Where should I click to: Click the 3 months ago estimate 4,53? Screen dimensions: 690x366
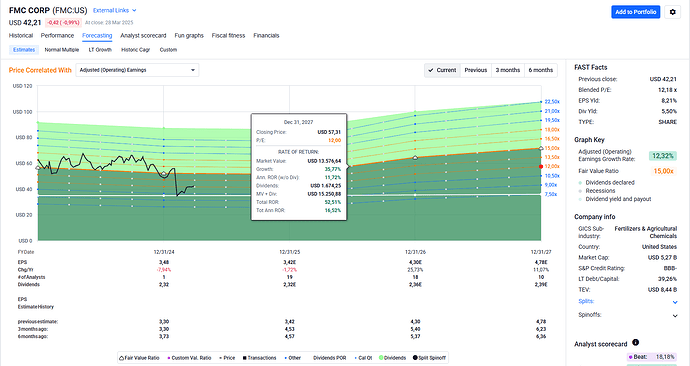pyautogui.click(x=290, y=329)
